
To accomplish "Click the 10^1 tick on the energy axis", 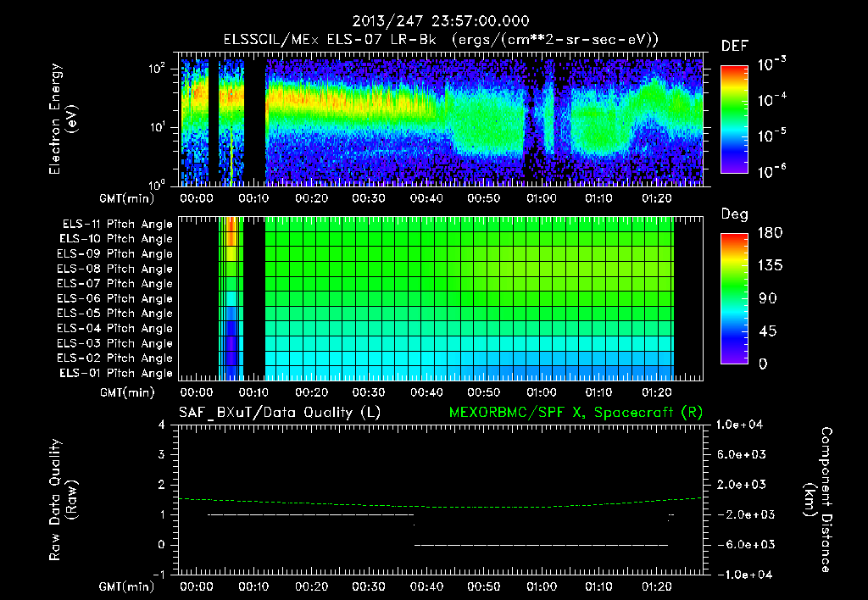I will (x=157, y=127).
